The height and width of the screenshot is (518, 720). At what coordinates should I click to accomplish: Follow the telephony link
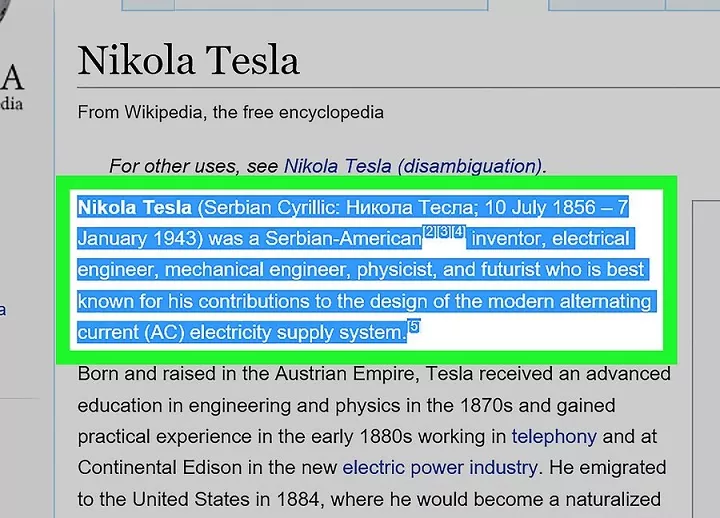click(554, 437)
